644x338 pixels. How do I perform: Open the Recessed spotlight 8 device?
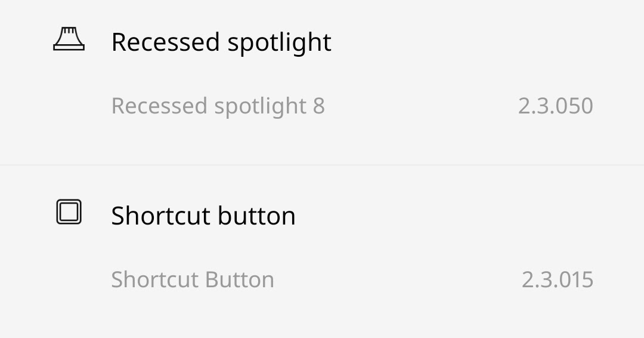coord(218,106)
